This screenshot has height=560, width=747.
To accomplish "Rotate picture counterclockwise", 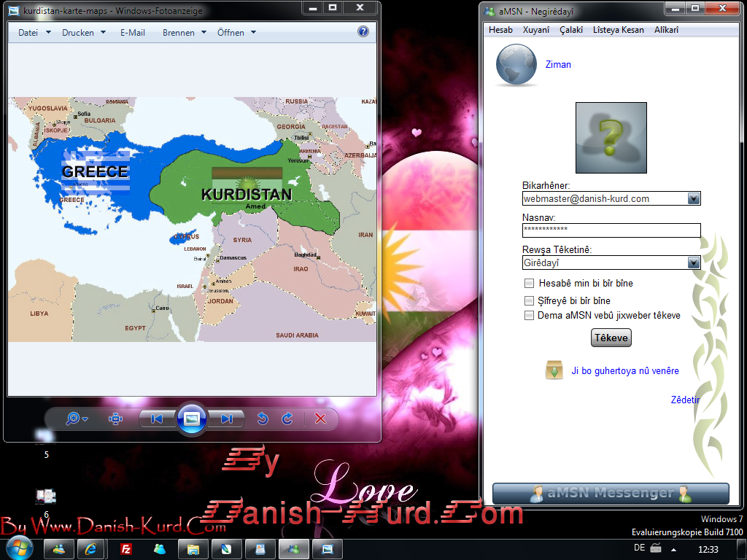I will 263,419.
